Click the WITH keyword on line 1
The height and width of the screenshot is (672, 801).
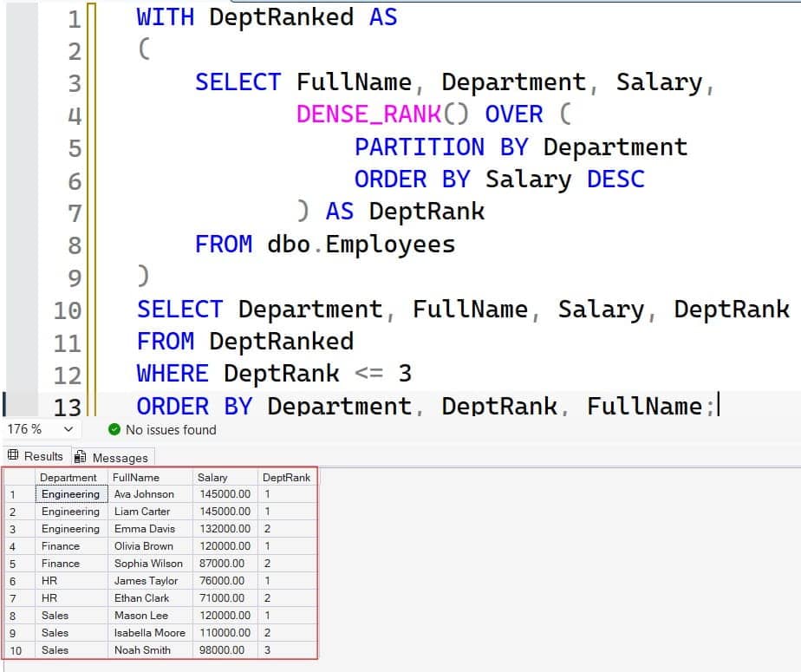coord(165,17)
